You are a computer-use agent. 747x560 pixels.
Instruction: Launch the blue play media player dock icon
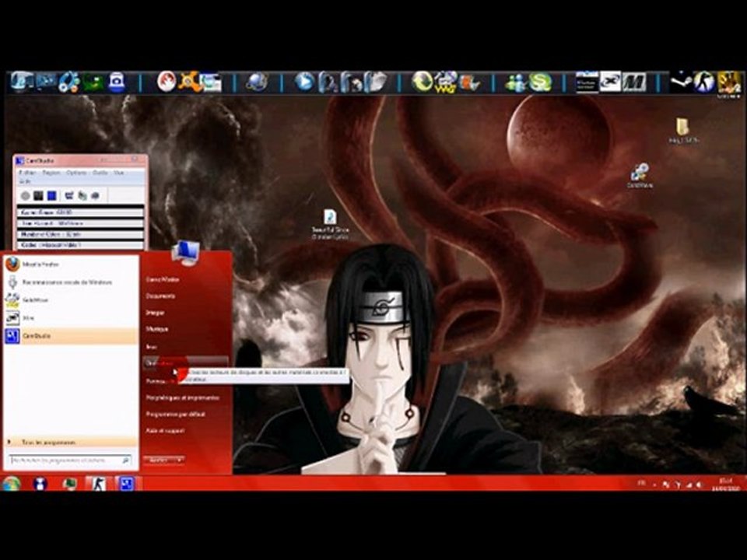coord(304,82)
